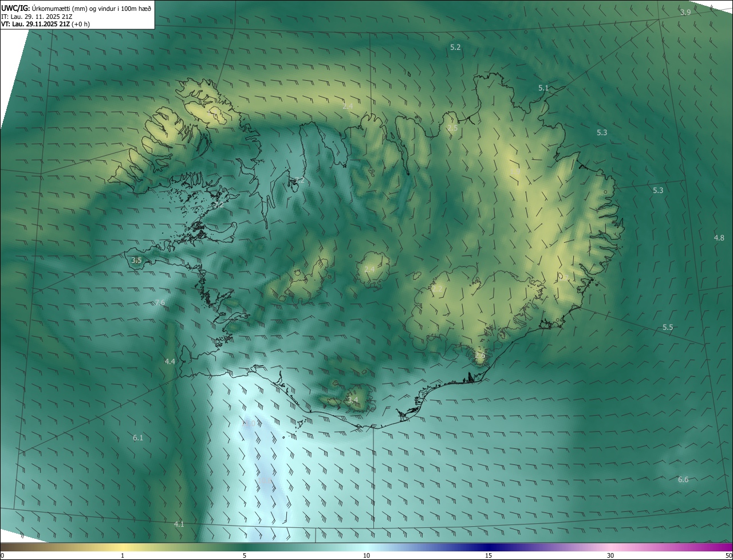This screenshot has height=560, width=733.
Task: Click the colour scale tick label 1
Action: coord(123,555)
